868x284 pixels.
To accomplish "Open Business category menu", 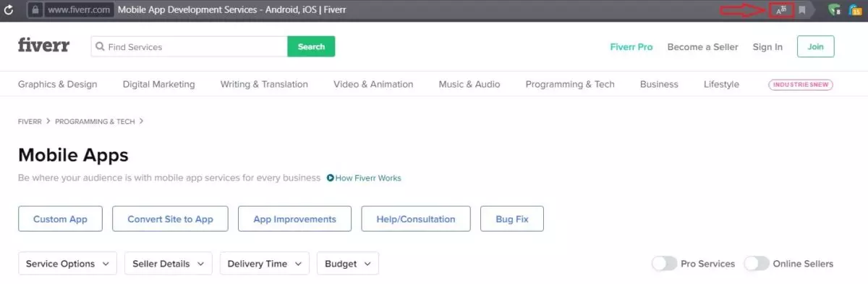I will [x=659, y=84].
